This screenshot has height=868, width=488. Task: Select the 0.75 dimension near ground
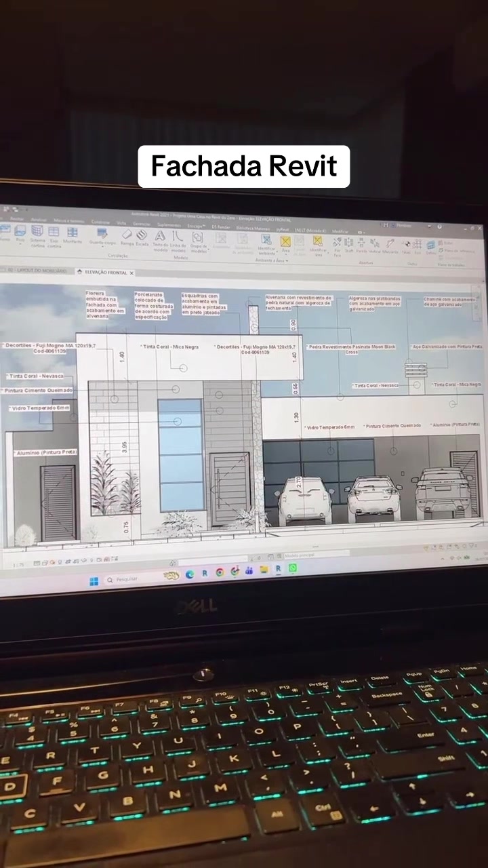(126, 527)
